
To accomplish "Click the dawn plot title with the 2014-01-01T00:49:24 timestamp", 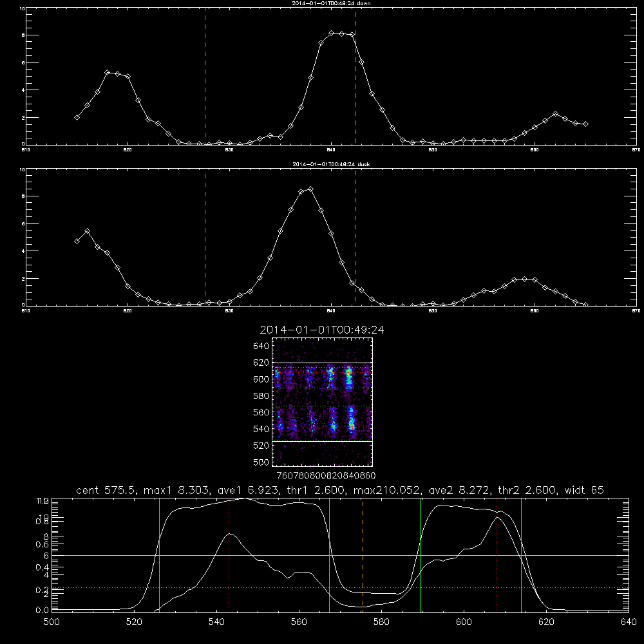I will [332, 3].
